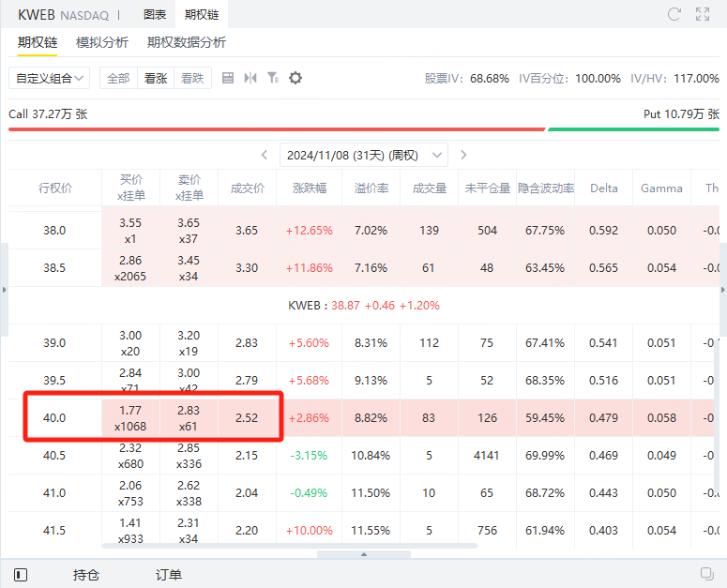
Task: Sort by 成交量 column header
Action: (x=430, y=188)
